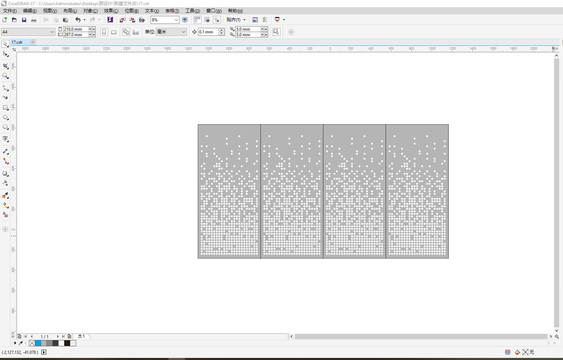Select the Shape tool in toolbox

click(5, 54)
